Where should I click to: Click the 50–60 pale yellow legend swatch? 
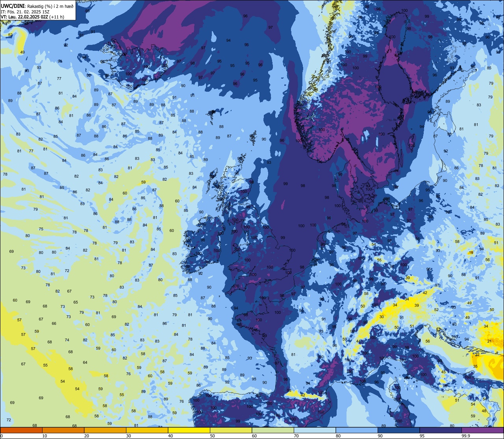pyautogui.click(x=231, y=430)
